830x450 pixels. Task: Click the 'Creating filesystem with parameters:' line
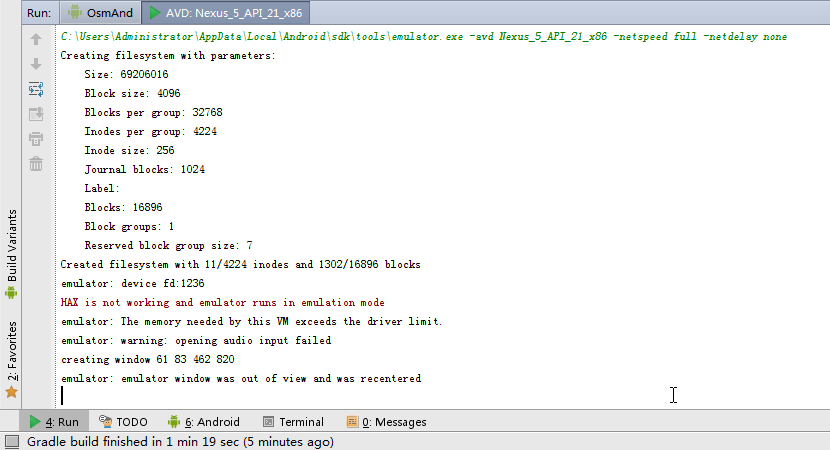(168, 56)
